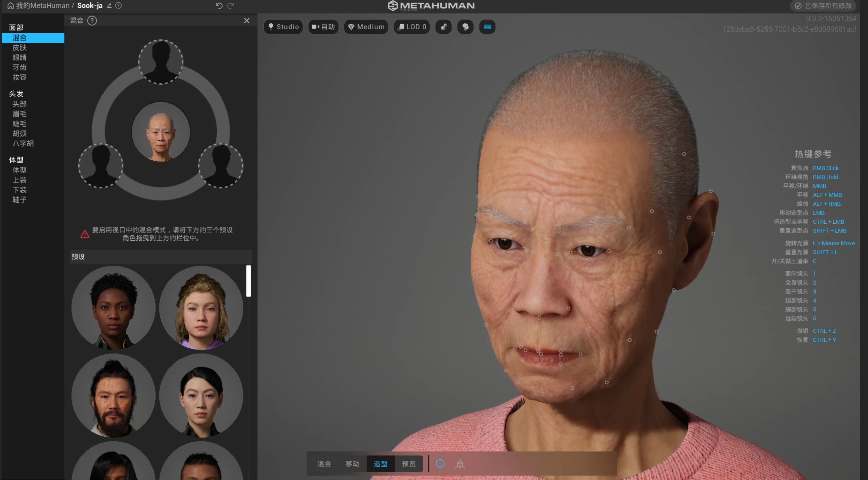Image resolution: width=868 pixels, height=480 pixels.
Task: Open the Medium quality dropdown
Action: 366,27
